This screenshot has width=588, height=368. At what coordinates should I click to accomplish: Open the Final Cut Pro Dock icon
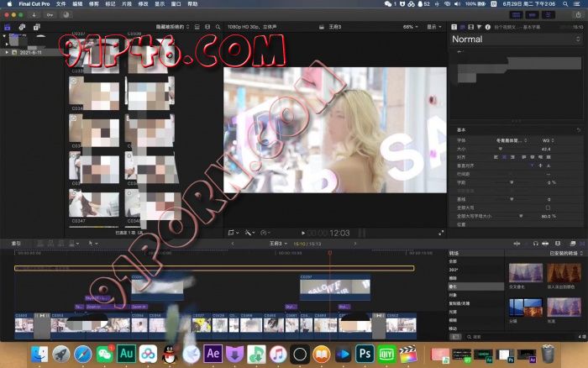click(x=408, y=354)
